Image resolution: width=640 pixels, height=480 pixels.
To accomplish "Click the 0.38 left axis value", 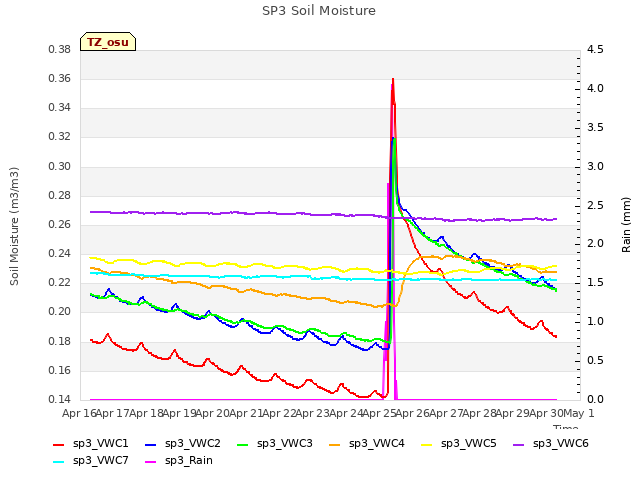I will point(60,50).
